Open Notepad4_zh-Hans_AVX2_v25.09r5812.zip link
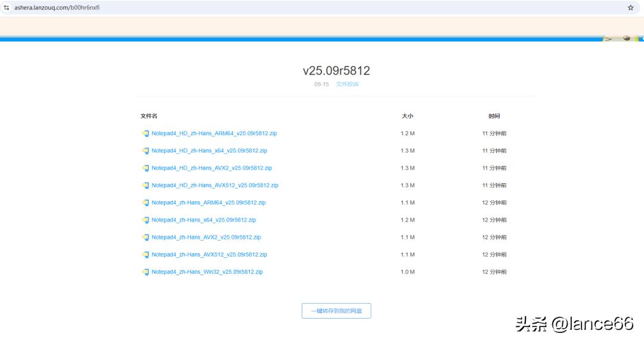 click(206, 237)
